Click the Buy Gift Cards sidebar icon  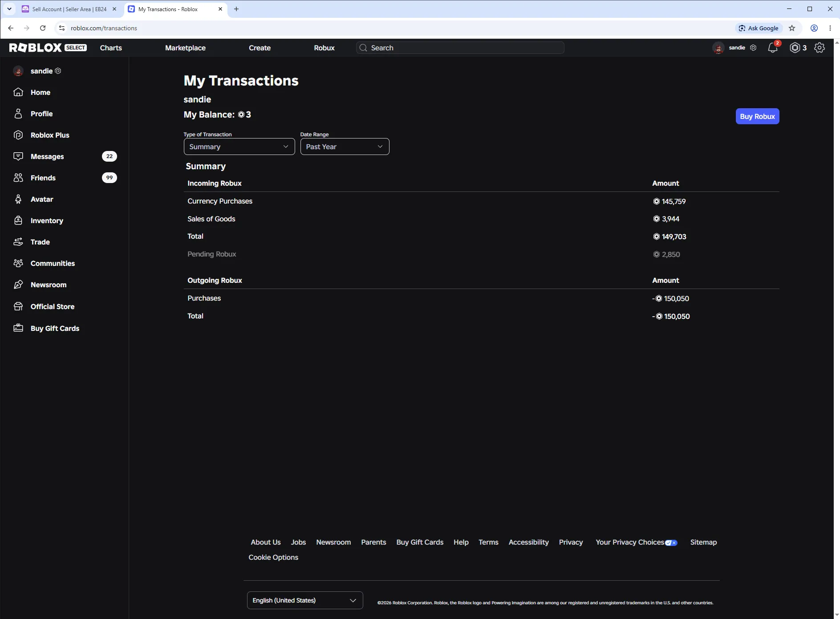pos(18,328)
